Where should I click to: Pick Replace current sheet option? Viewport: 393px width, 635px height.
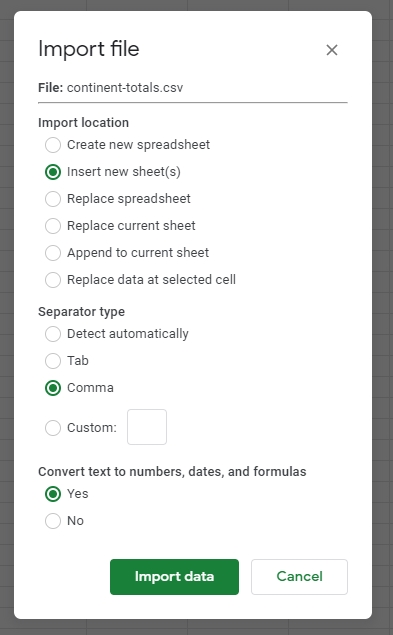[x=53, y=226]
